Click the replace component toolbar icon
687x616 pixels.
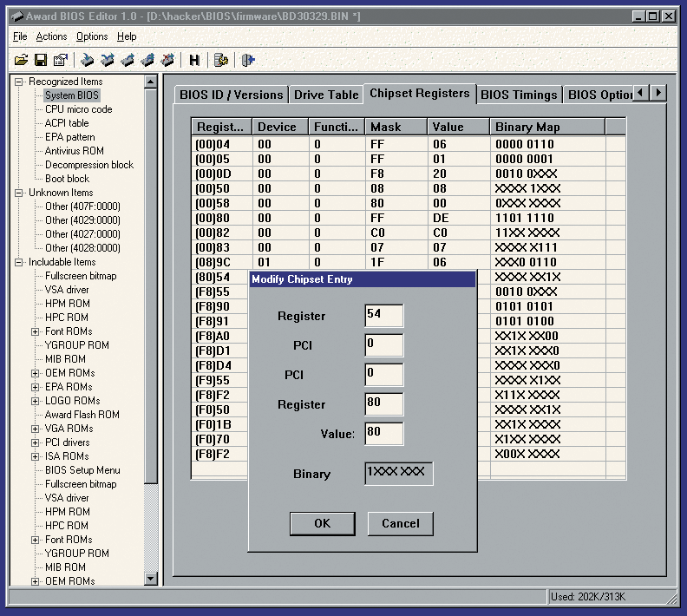click(108, 60)
